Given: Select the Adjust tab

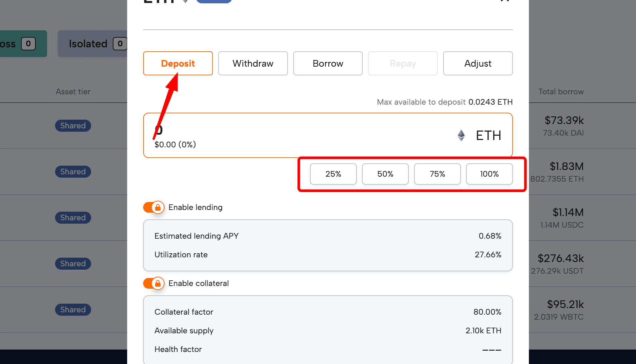Looking at the screenshot, I should point(478,63).
